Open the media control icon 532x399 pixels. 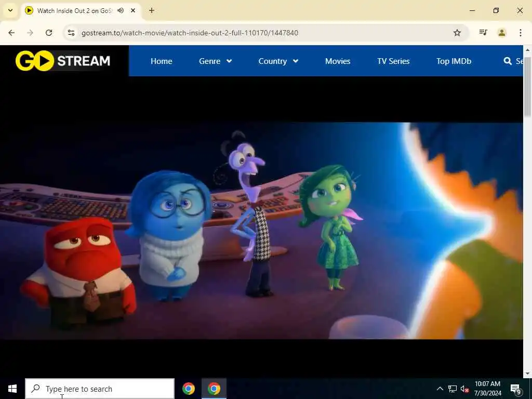pyautogui.click(x=483, y=33)
